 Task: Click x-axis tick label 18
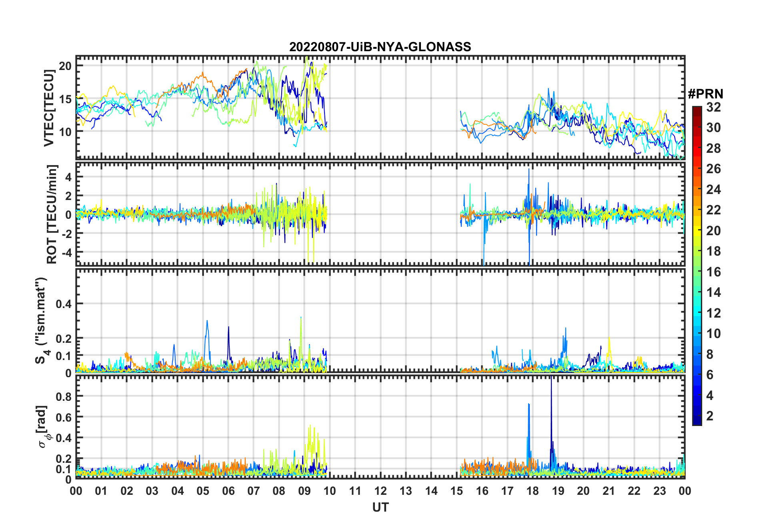pos(533,491)
